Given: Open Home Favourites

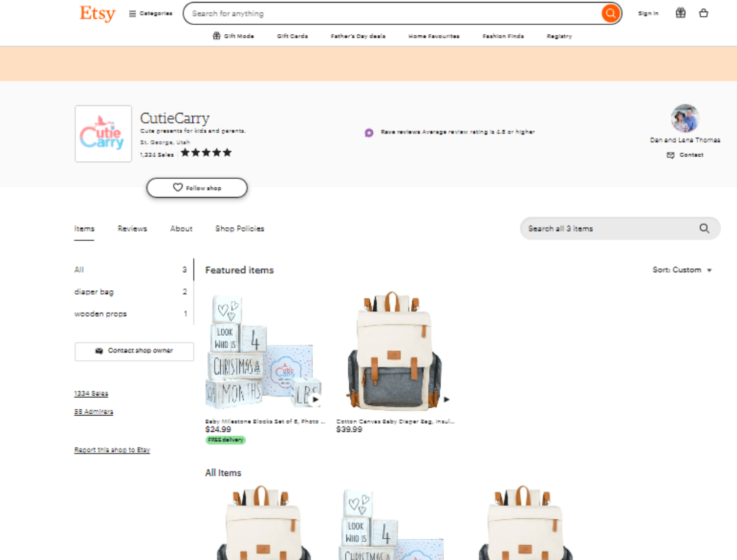Looking at the screenshot, I should coord(434,36).
